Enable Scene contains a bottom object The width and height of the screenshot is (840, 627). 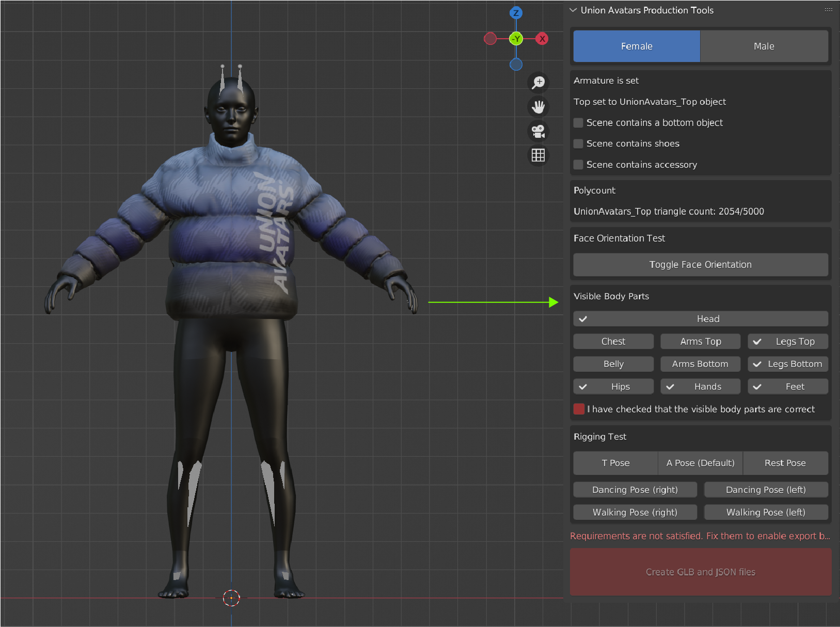pyautogui.click(x=578, y=123)
